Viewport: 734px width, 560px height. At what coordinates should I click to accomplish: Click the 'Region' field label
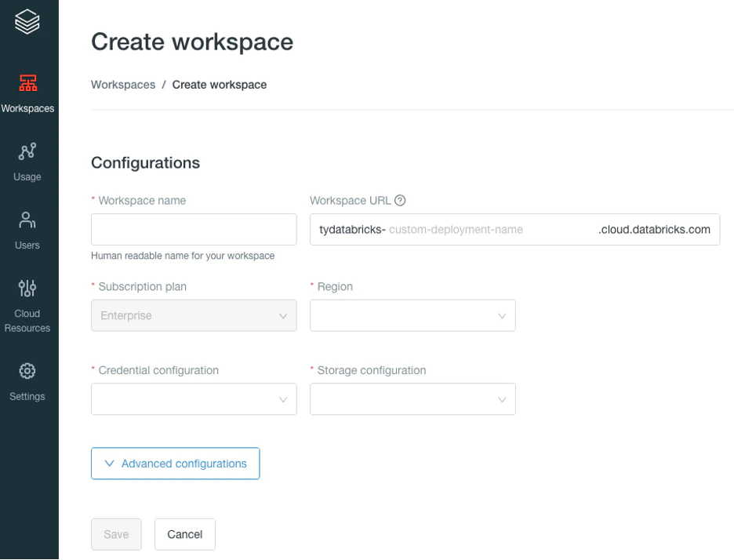coord(335,286)
